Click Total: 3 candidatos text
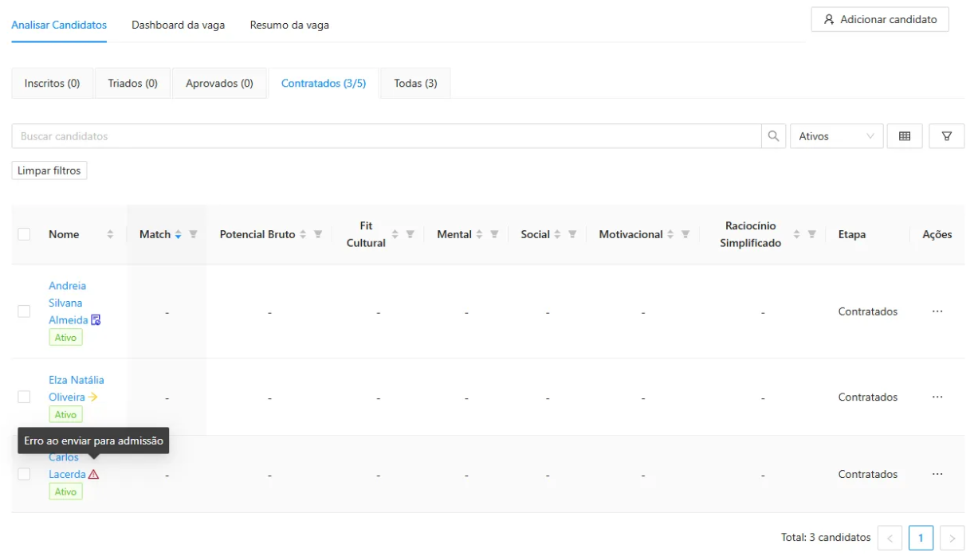Image resolution: width=978 pixels, height=560 pixels. pyautogui.click(x=826, y=538)
